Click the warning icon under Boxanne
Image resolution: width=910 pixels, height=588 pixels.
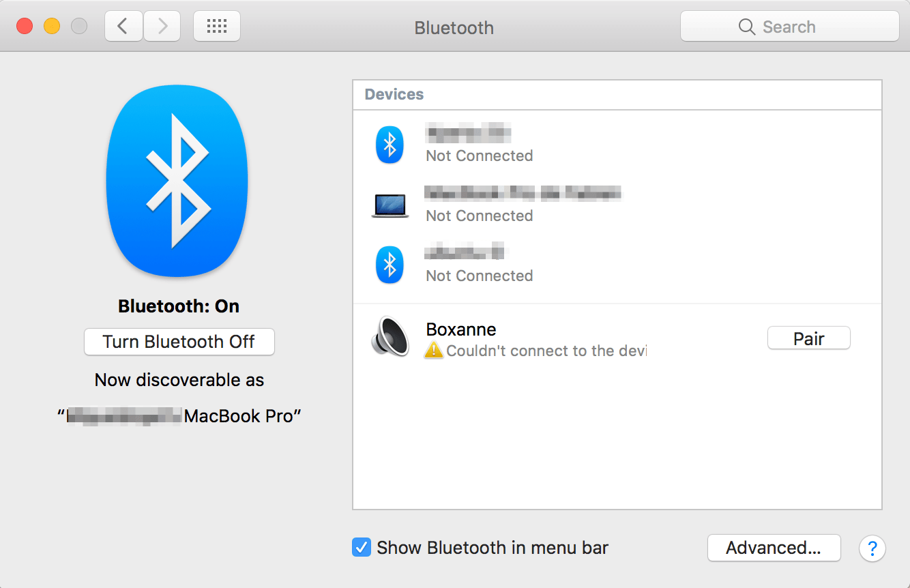[433, 351]
